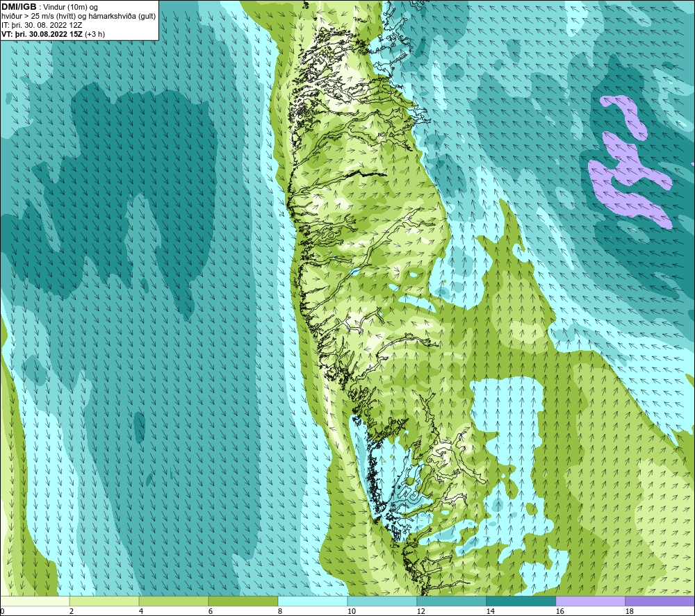Click the 6–8 m/s olive green legend swatch
This screenshot has height=616, width=695.
click(243, 601)
